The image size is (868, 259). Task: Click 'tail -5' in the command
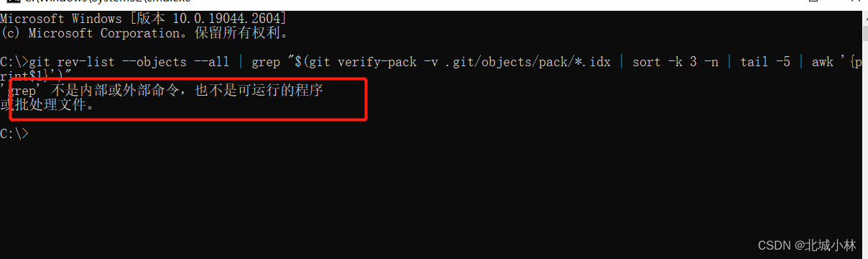point(765,62)
